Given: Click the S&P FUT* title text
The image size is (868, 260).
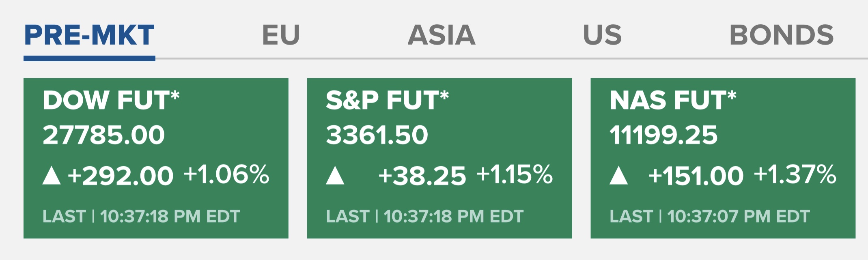Looking at the screenshot, I should click(387, 100).
